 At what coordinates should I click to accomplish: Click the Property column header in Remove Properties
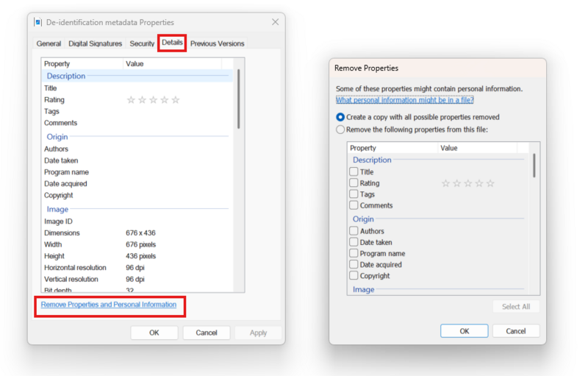click(392, 148)
